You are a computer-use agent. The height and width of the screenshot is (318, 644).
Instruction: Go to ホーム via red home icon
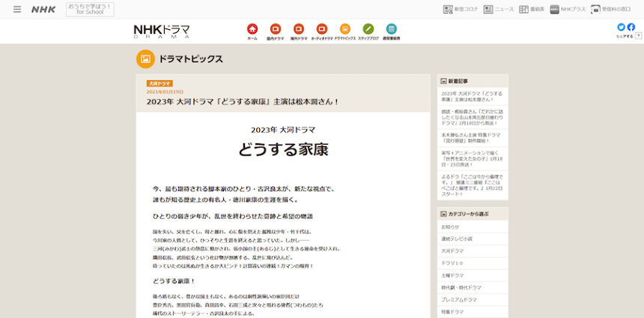tap(252, 31)
